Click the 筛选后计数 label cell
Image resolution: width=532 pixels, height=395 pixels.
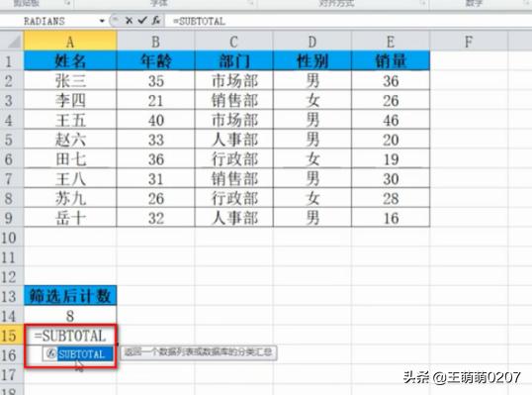pos(70,296)
